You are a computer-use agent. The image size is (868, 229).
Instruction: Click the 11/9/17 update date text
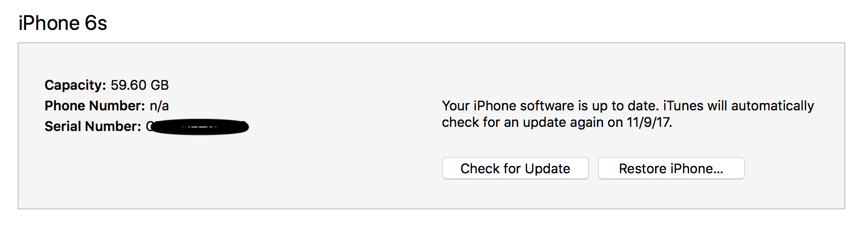click(649, 122)
